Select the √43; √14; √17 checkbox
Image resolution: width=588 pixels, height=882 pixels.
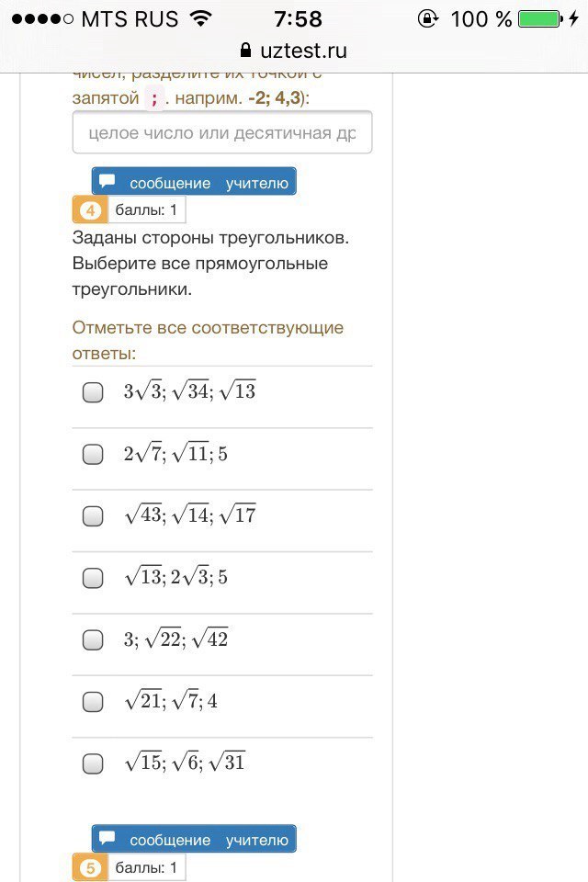(x=93, y=516)
